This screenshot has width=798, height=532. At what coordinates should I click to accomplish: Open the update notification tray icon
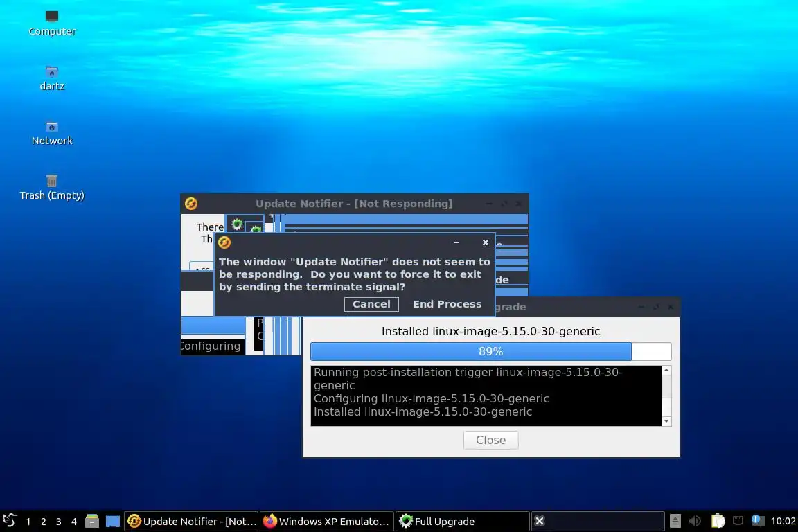coord(758,520)
